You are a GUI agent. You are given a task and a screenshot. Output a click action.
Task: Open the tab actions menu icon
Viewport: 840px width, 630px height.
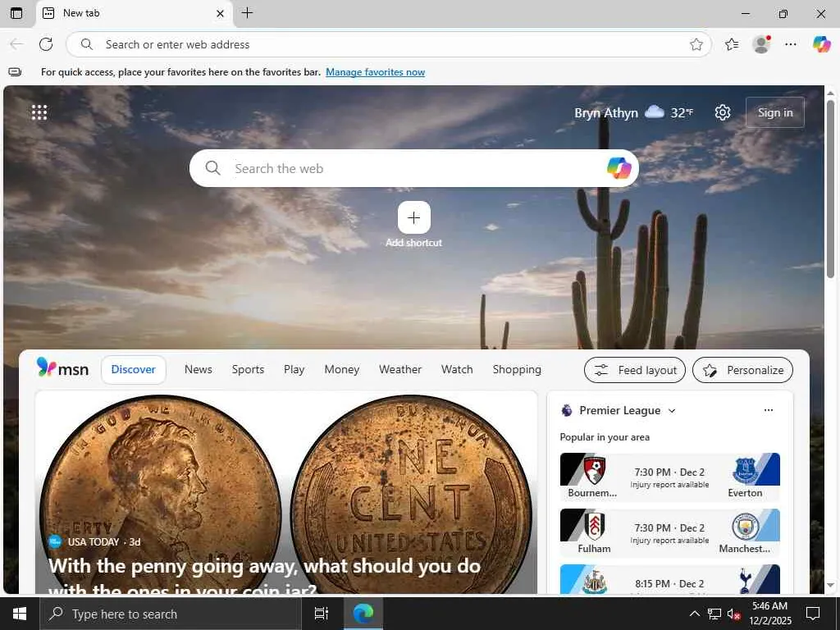click(16, 13)
